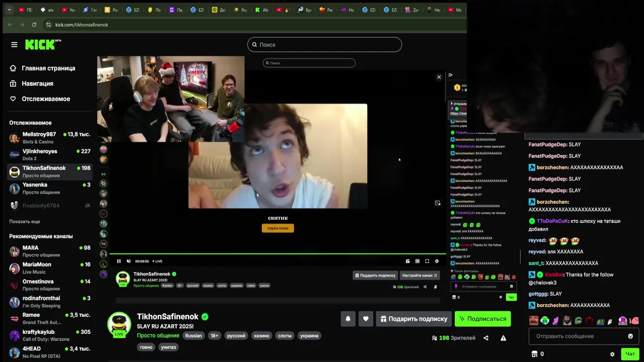Open recommended channel Ramee
Image resolution: width=644 pixels, height=362 pixels.
49,318
